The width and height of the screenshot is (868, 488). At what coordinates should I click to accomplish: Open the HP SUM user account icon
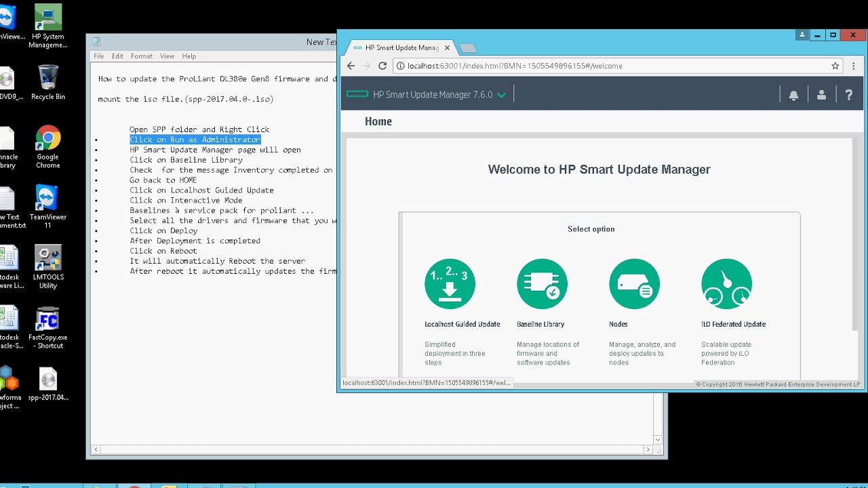(821, 95)
